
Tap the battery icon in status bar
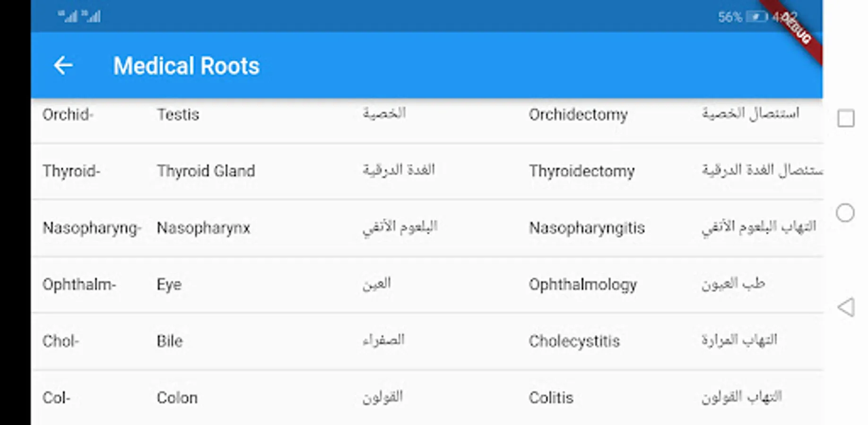[x=756, y=17]
